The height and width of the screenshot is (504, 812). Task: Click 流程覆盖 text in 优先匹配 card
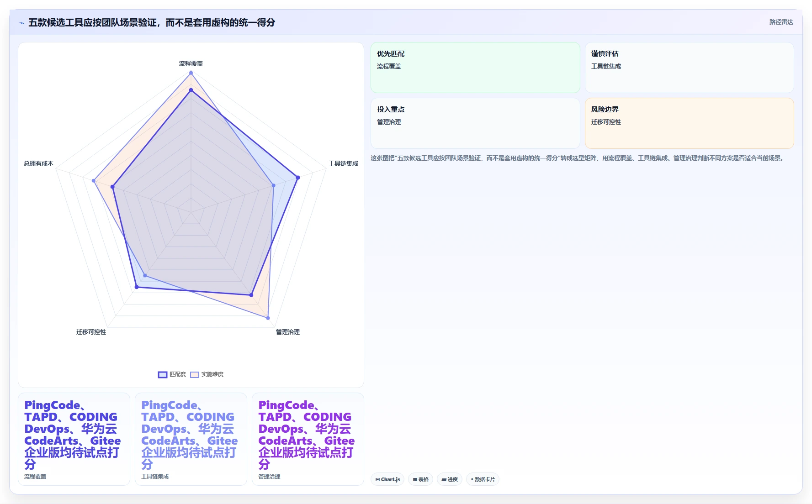(389, 66)
